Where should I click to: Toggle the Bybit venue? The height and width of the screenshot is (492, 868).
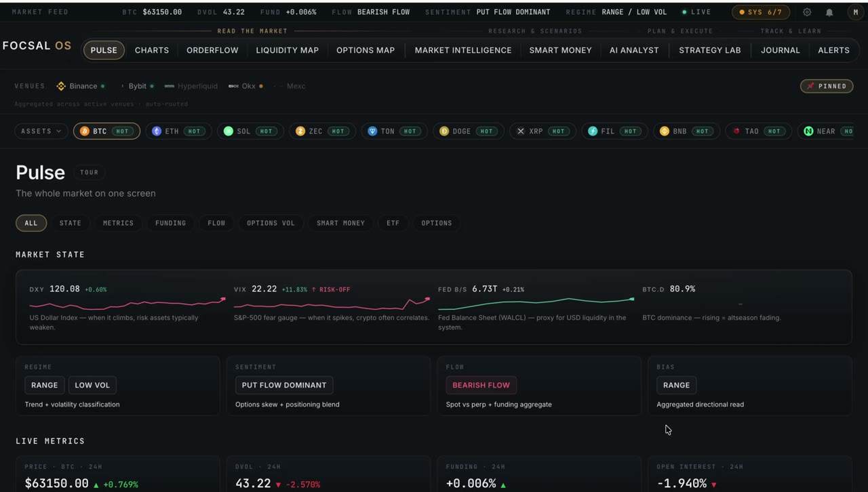click(x=138, y=86)
